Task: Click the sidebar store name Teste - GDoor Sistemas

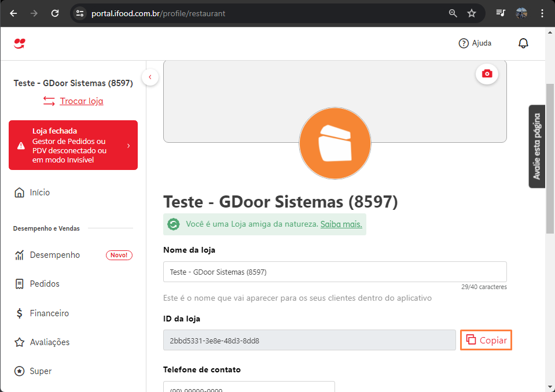Action: point(73,83)
